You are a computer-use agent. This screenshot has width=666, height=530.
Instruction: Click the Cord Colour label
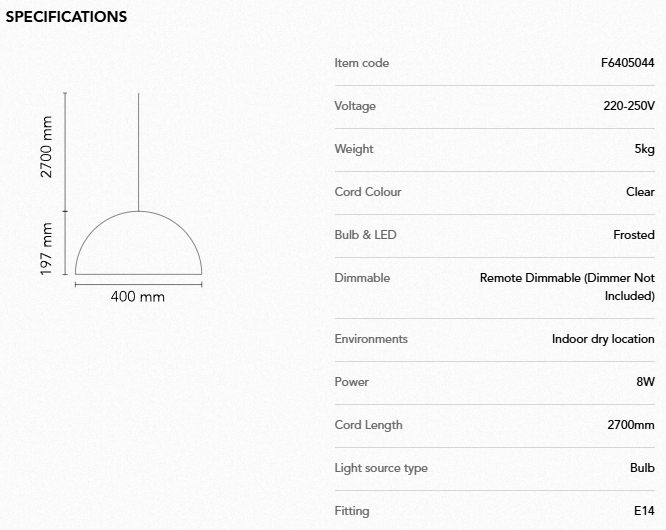click(x=368, y=192)
